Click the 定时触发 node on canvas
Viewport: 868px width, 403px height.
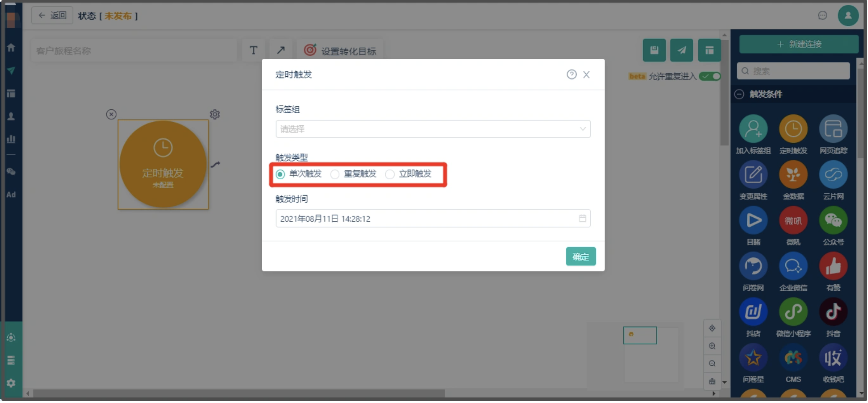click(163, 165)
